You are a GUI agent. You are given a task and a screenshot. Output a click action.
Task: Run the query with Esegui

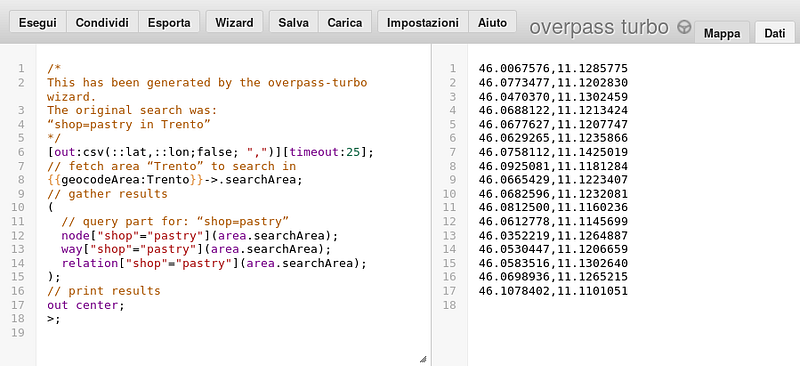[38, 22]
